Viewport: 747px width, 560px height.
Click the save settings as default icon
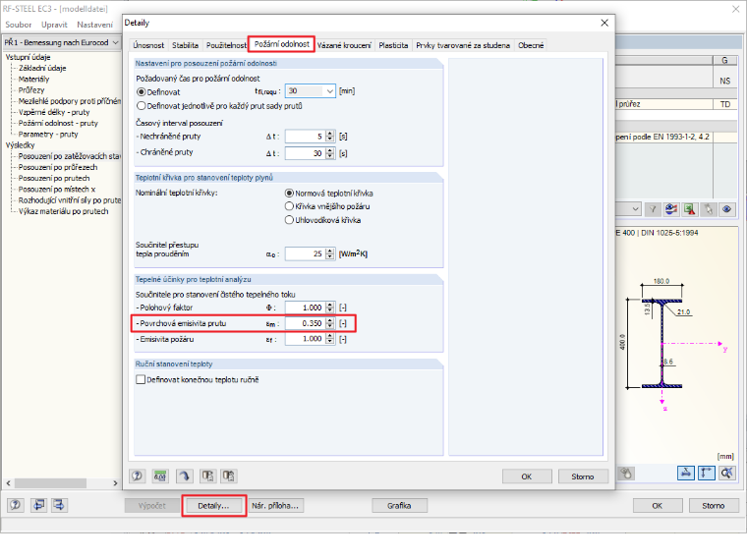(x=229, y=476)
